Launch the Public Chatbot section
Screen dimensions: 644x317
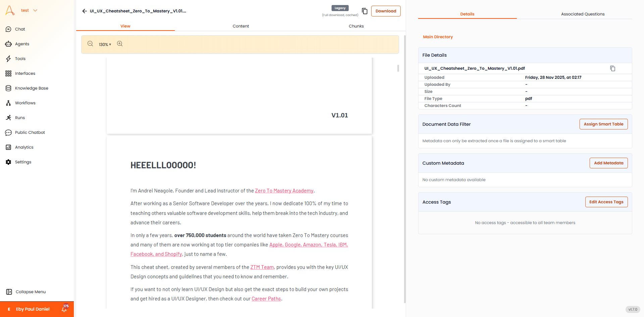coord(30,133)
